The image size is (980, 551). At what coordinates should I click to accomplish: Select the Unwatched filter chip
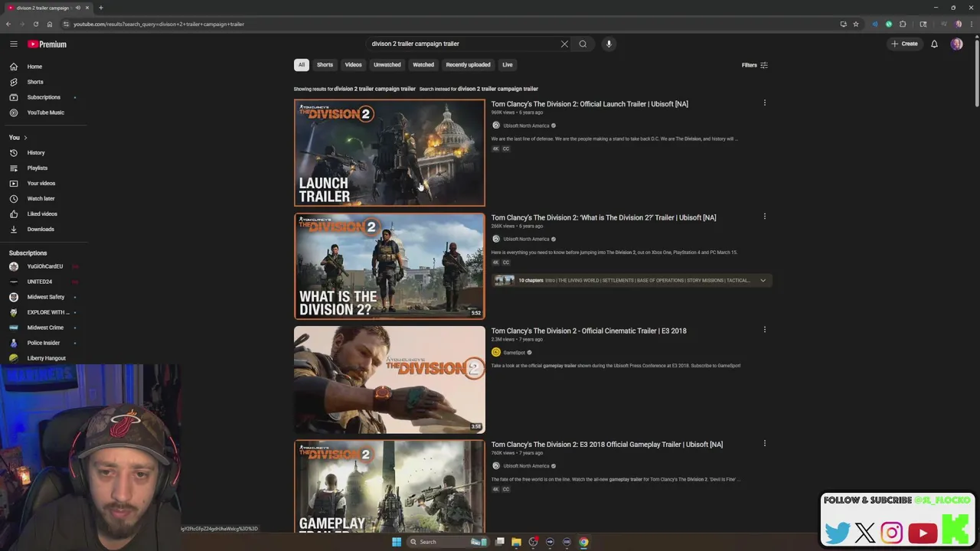[387, 65]
